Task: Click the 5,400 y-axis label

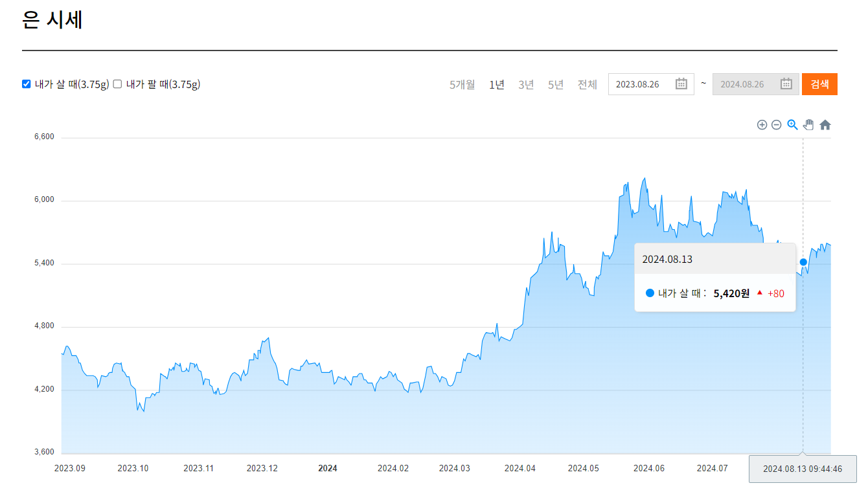Action: click(x=44, y=263)
